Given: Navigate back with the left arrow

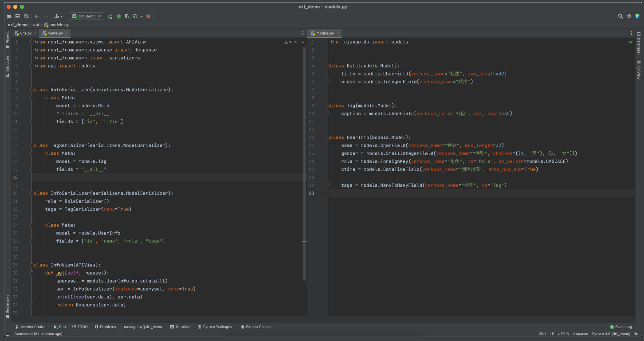Looking at the screenshot, I should point(37,16).
